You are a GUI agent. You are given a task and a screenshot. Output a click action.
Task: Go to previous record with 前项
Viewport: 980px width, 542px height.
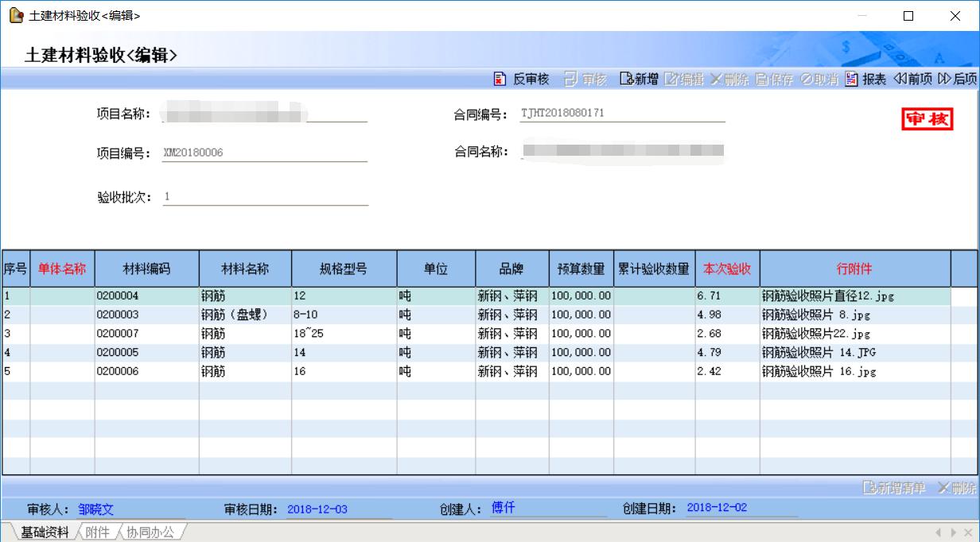(912, 79)
